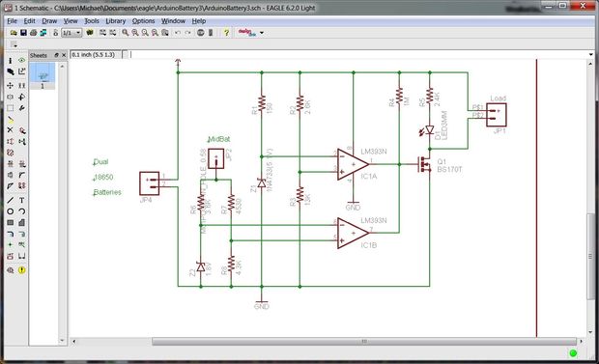Save the schematic with floppy icon
599x364 pixels.
(23, 33)
